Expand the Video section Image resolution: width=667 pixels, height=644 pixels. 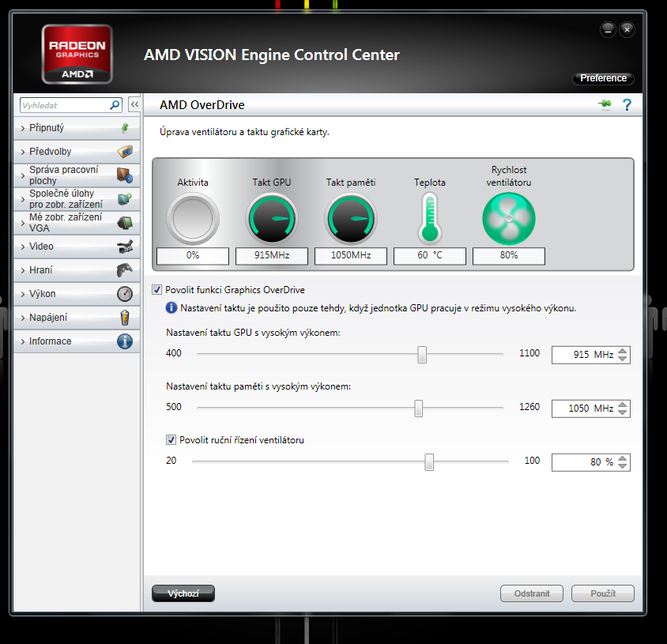pos(77,247)
